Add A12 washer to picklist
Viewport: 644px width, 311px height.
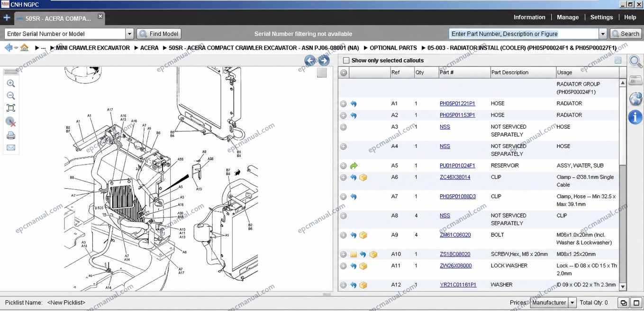click(344, 285)
